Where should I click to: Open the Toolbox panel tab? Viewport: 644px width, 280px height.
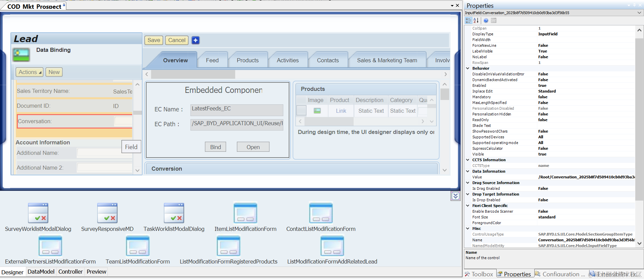click(x=479, y=274)
